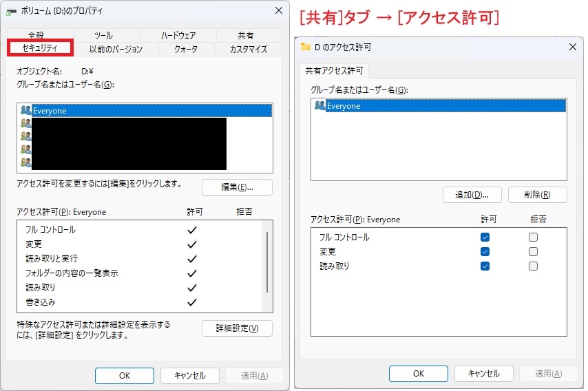This screenshot has width=588, height=391.
Task: Click the last user icon in the properties list
Action: tap(26, 162)
